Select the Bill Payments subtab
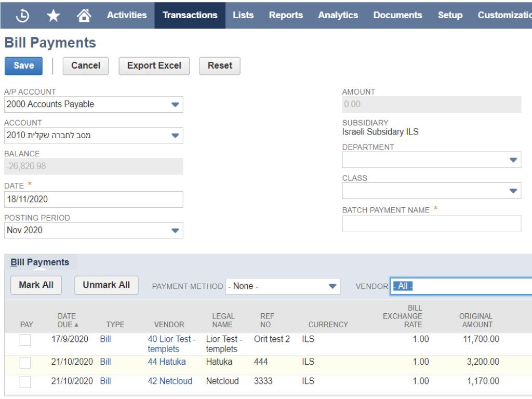This screenshot has height=399, width=532. click(39, 262)
